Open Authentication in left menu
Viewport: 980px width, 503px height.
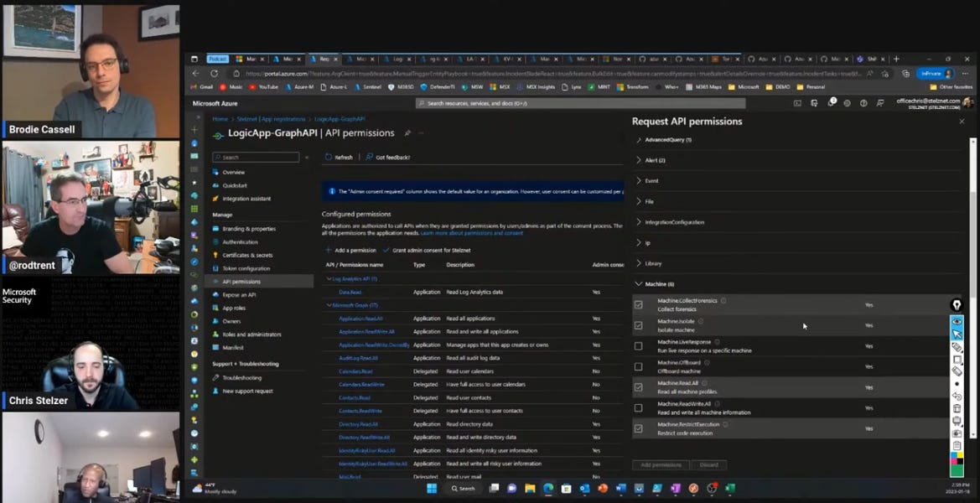240,242
